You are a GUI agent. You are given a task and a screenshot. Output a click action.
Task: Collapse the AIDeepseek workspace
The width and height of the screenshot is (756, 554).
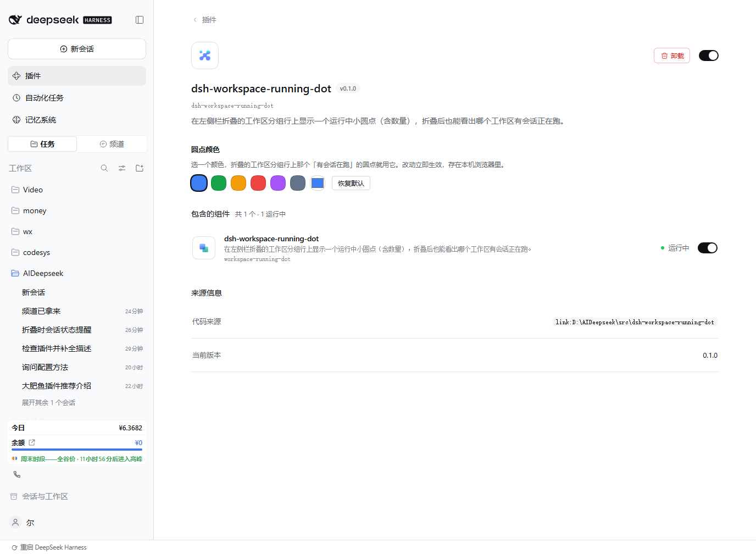tap(77, 273)
